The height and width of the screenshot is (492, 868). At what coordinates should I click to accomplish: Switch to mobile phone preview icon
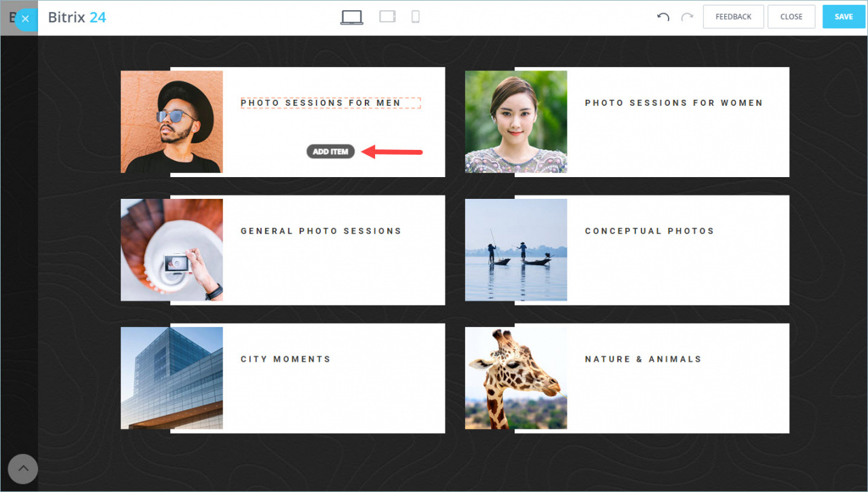(416, 16)
